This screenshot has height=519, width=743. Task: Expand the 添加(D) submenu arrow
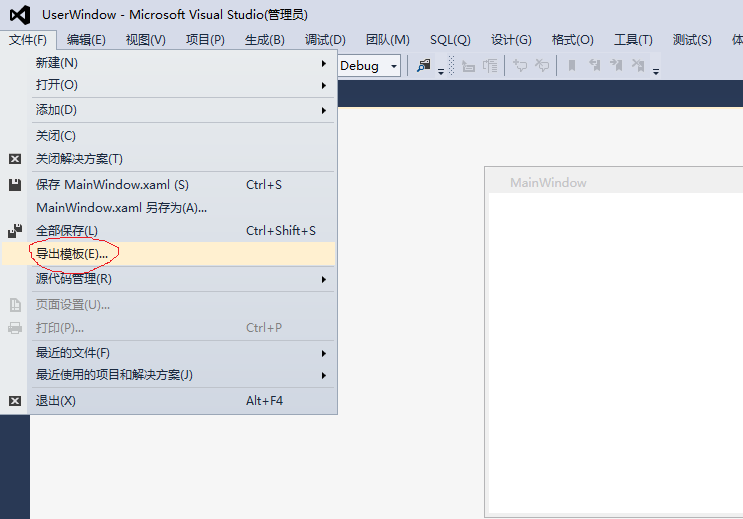pyautogui.click(x=324, y=110)
